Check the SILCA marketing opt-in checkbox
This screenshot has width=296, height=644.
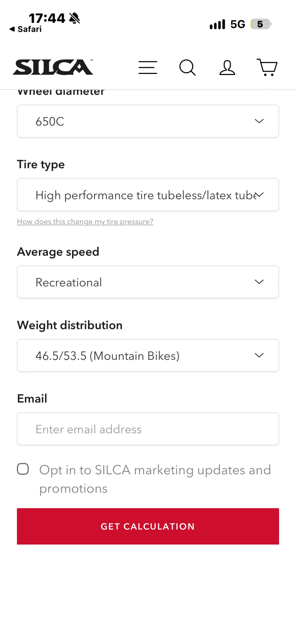pyautogui.click(x=23, y=469)
